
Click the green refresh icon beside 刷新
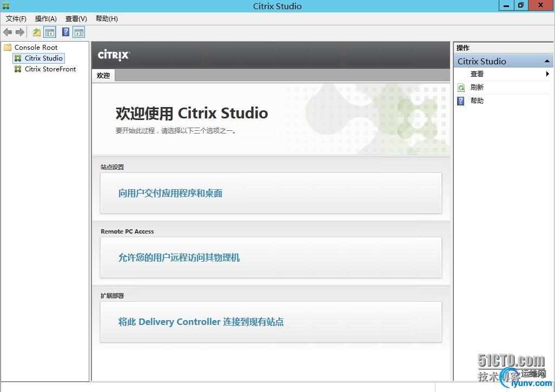[461, 88]
